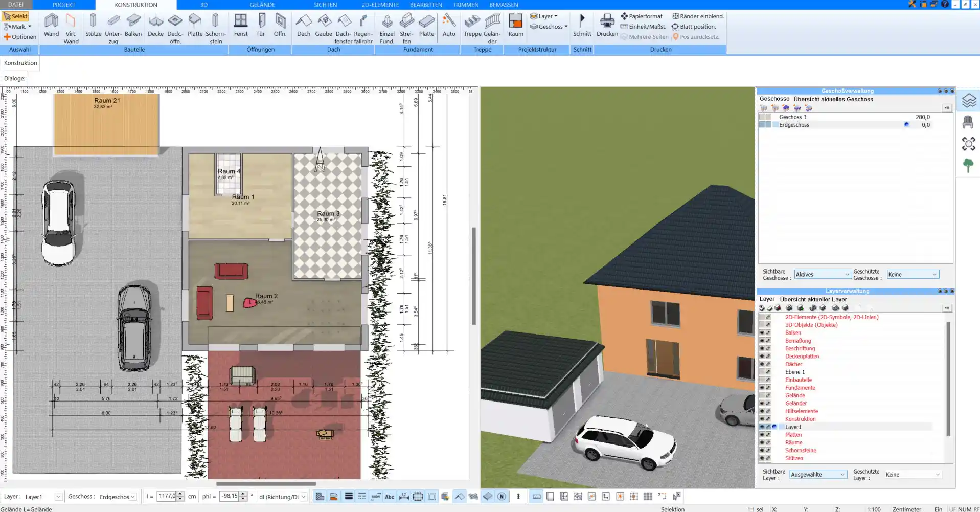The width and height of the screenshot is (980, 512).
Task: Activate the Balken beam tool
Action: 133,26
